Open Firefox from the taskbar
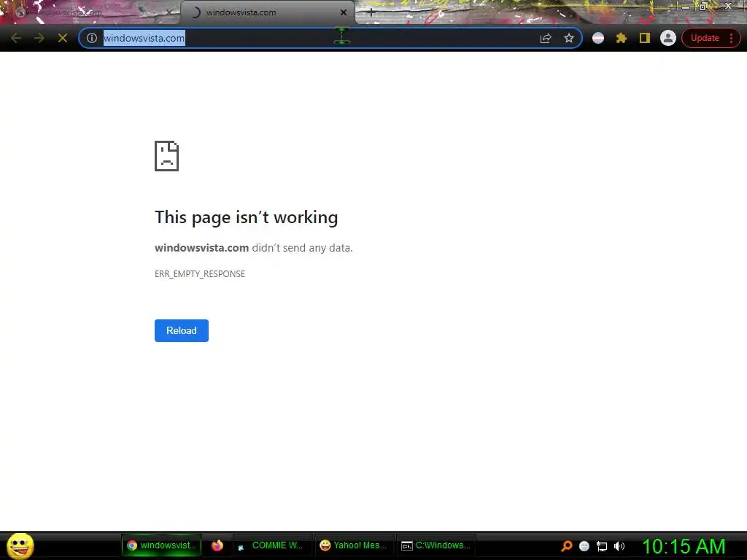 (217, 545)
